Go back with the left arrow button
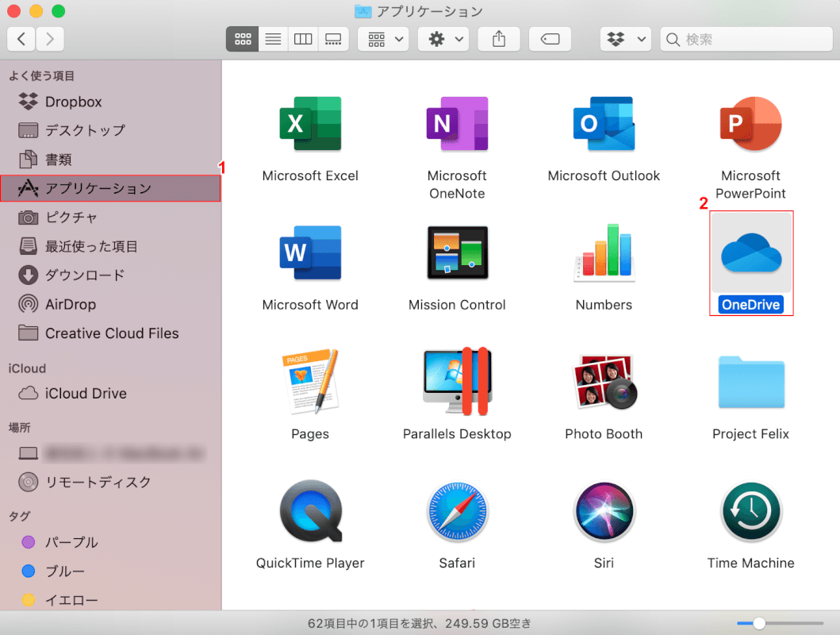 click(x=21, y=39)
